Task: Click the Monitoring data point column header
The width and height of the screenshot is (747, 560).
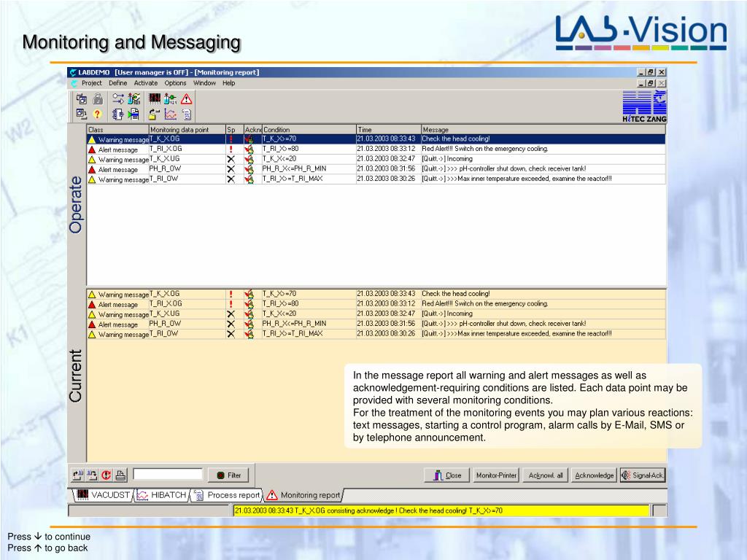Action: coord(187,130)
